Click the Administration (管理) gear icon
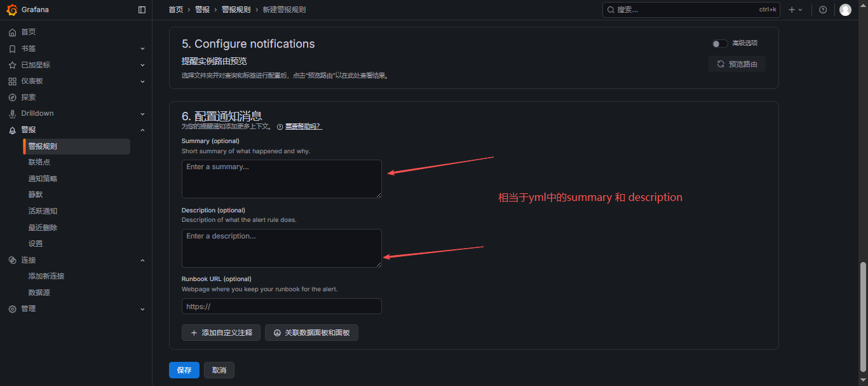 12,308
